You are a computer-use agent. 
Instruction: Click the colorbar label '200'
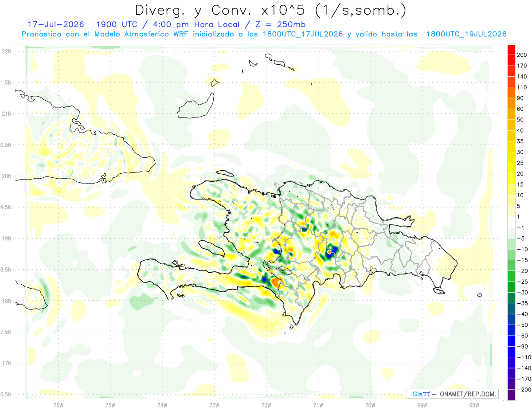(522, 55)
